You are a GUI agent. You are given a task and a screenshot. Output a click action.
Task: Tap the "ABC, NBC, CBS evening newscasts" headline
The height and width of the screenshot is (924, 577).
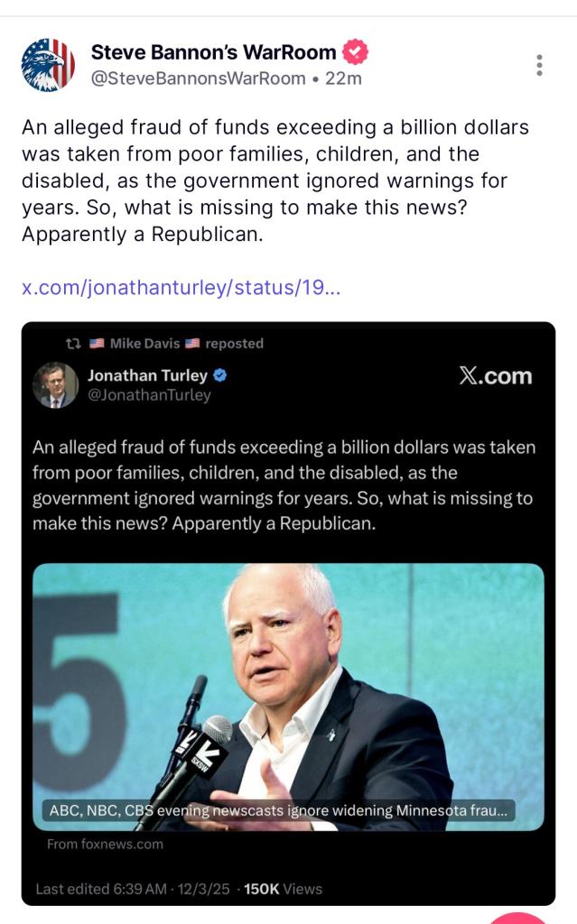pos(279,810)
